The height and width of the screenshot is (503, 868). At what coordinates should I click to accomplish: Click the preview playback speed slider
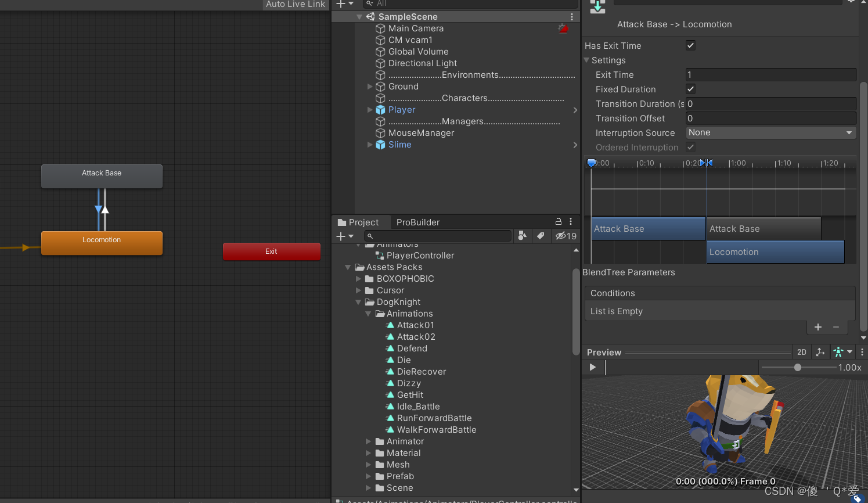tap(797, 367)
